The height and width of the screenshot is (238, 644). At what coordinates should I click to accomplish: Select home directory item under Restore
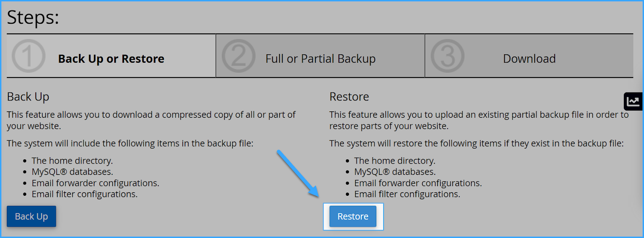pyautogui.click(x=395, y=161)
